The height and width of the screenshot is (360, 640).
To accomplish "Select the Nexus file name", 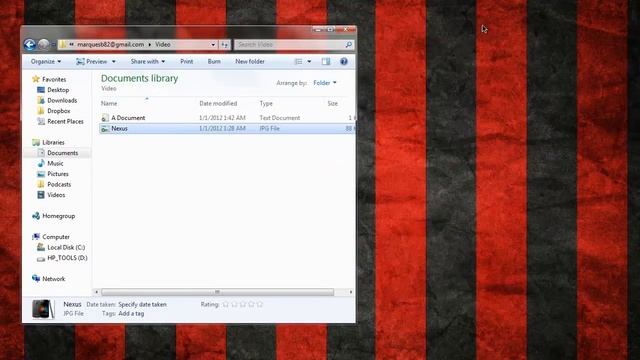I will tap(119, 129).
